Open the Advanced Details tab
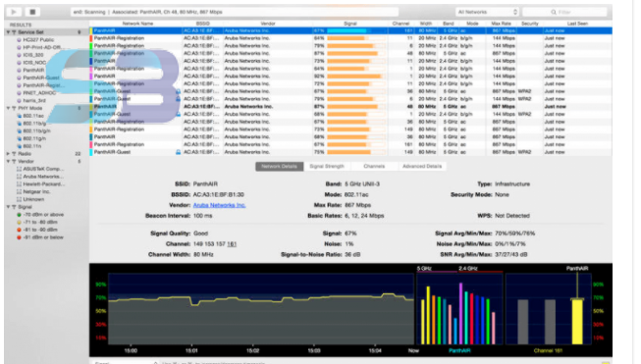 pos(422,166)
